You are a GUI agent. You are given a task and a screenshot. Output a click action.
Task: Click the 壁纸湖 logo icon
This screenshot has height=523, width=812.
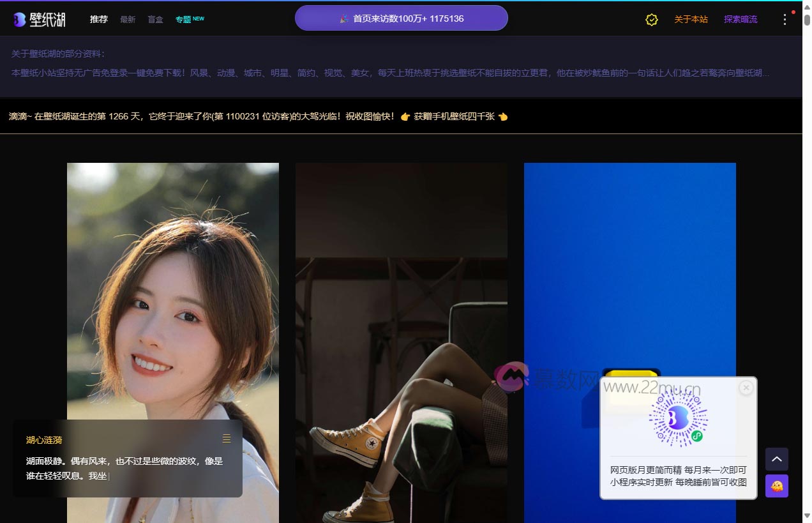tap(20, 20)
